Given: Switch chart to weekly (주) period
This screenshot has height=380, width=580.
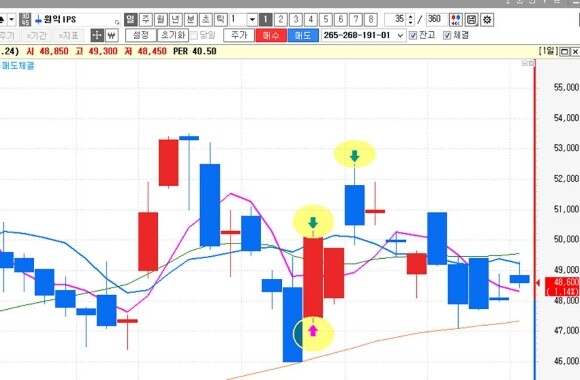Looking at the screenshot, I should (x=146, y=19).
